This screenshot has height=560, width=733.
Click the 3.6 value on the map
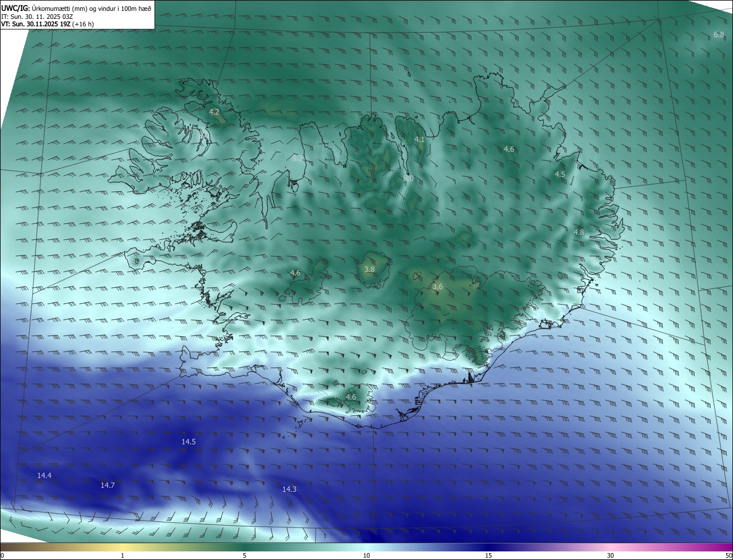click(x=438, y=286)
